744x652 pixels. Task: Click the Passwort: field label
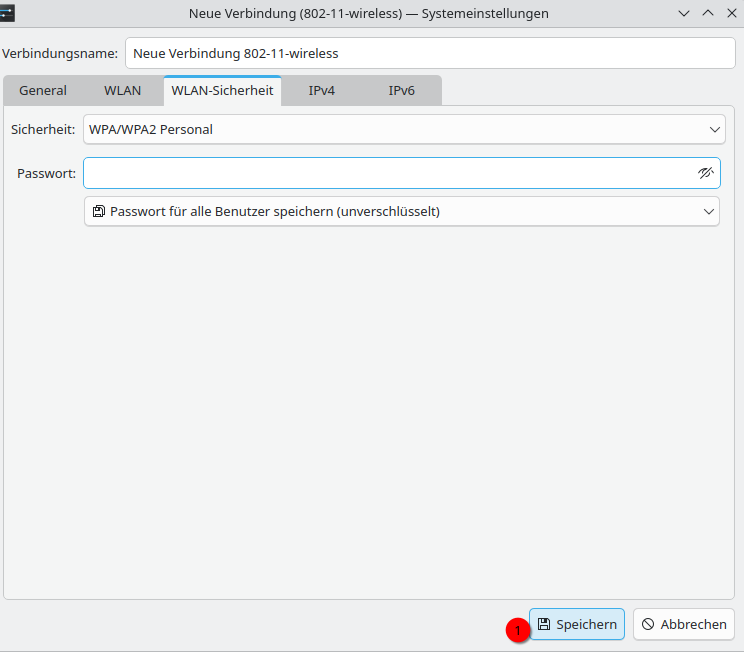[x=46, y=173]
